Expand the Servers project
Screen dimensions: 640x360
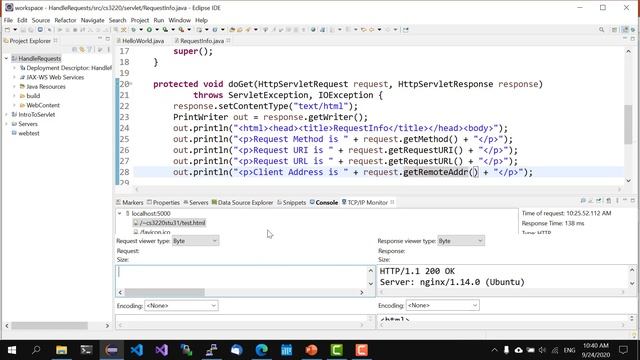(x=6, y=124)
